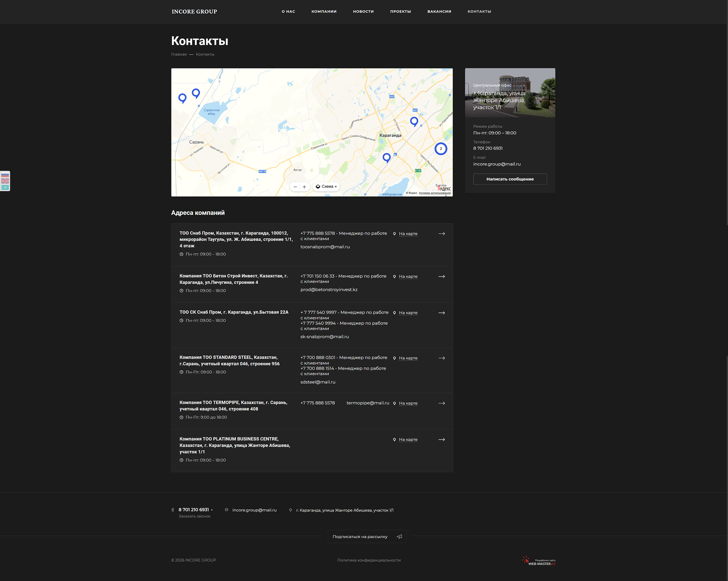Click Подписаться на рассылку button
Image resolution: width=728 pixels, height=581 pixels.
coord(367,537)
